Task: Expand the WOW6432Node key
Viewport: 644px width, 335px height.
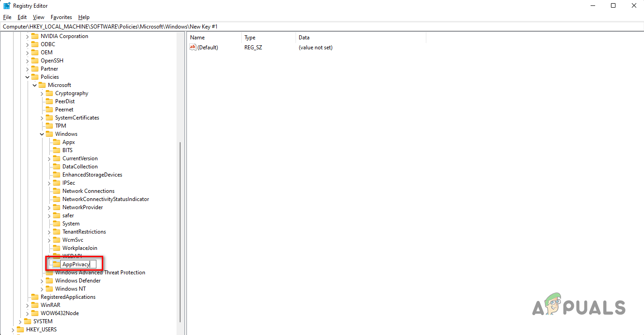Action: pyautogui.click(x=28, y=313)
